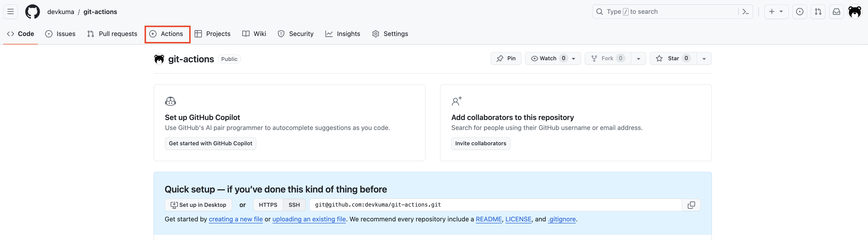Image resolution: width=868 pixels, height=240 pixels.
Task: Fork the repository
Action: click(608, 58)
